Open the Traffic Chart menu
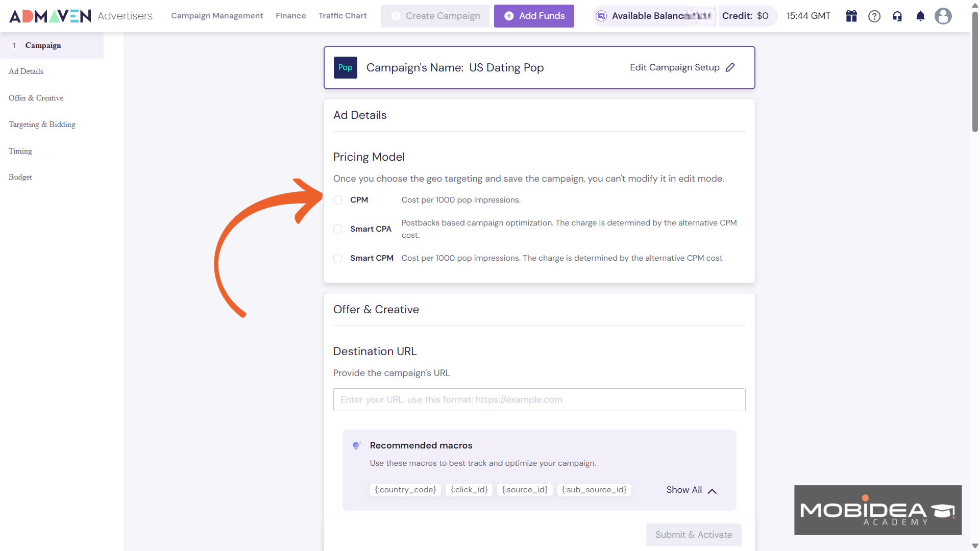 tap(342, 16)
